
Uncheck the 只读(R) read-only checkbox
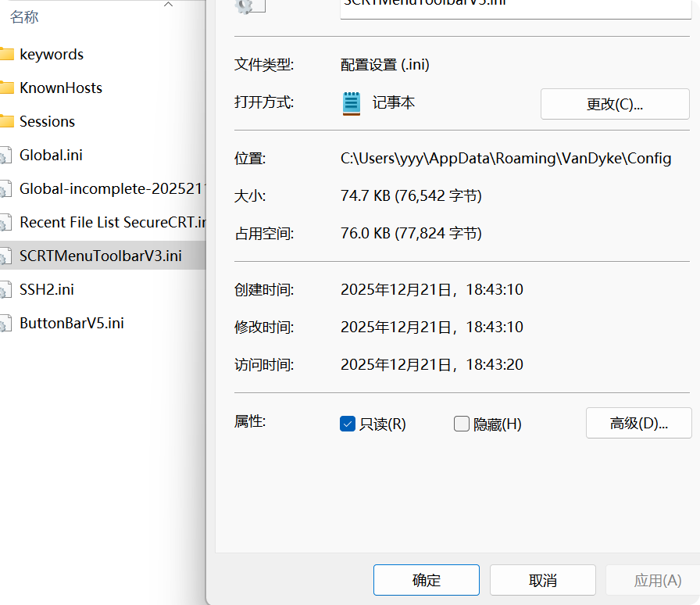pyautogui.click(x=348, y=424)
